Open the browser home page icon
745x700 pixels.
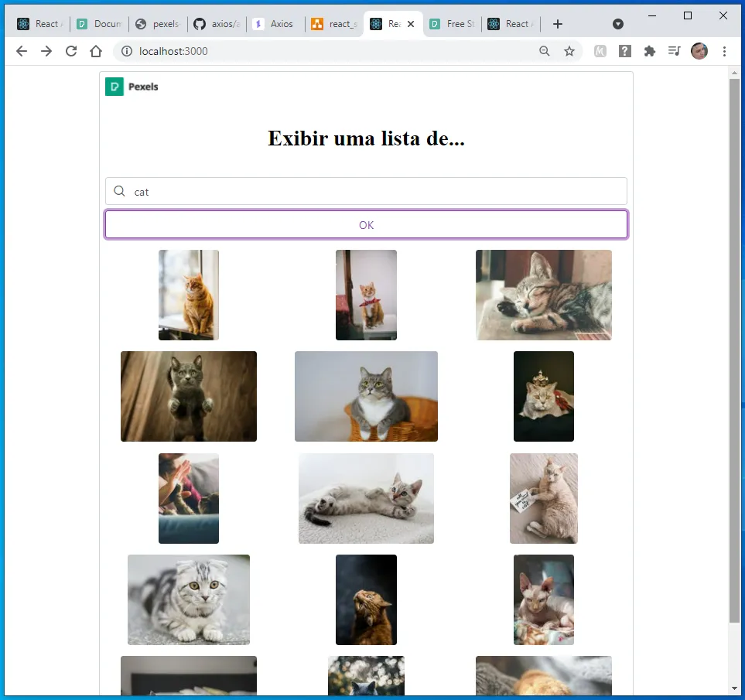pyautogui.click(x=96, y=51)
